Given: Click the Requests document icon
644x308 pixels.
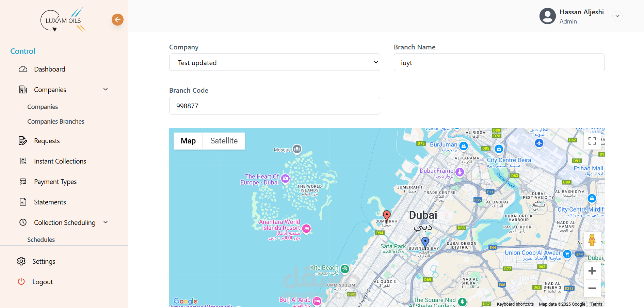Looking at the screenshot, I should pos(23,141).
